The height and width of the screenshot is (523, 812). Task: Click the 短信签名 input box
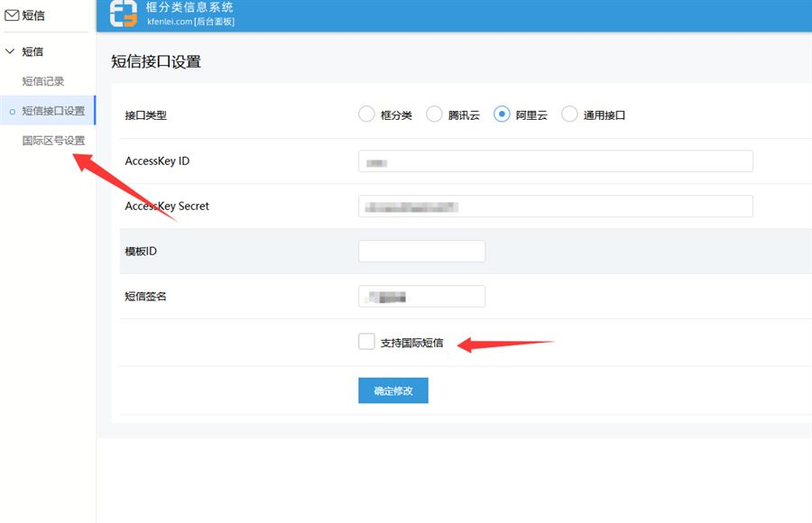click(421, 297)
